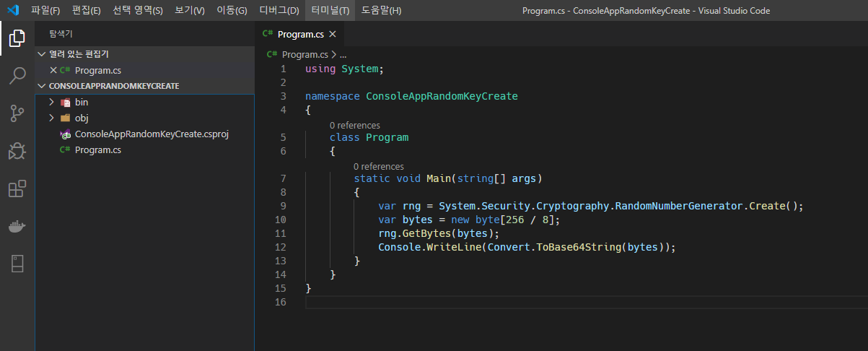Viewport: 868px width, 351px height.
Task: Click the breadcrumb ellipsis after Program.cs
Action: (x=343, y=54)
